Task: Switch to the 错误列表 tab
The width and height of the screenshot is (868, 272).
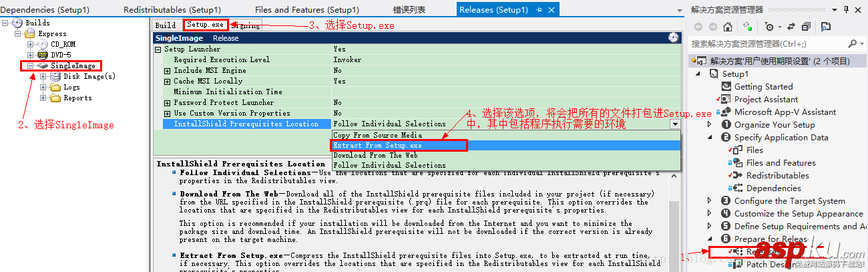Action: click(x=409, y=10)
